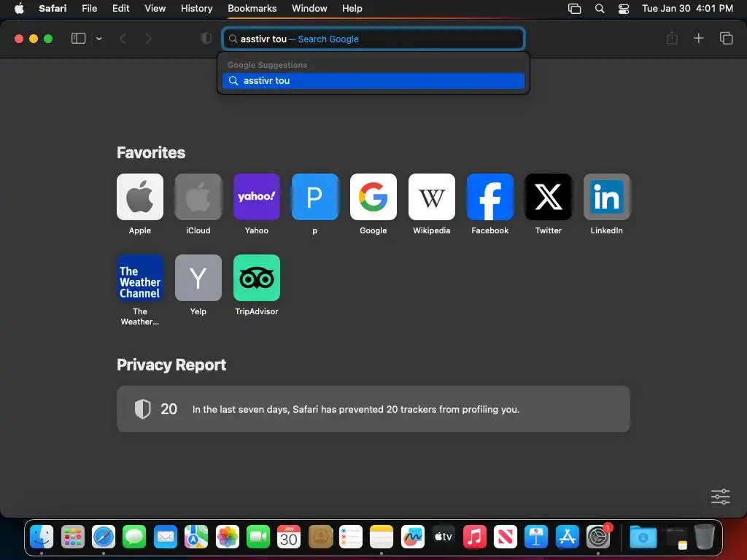Open the Wikipedia favorite
The height and width of the screenshot is (560, 747).
pos(432,197)
